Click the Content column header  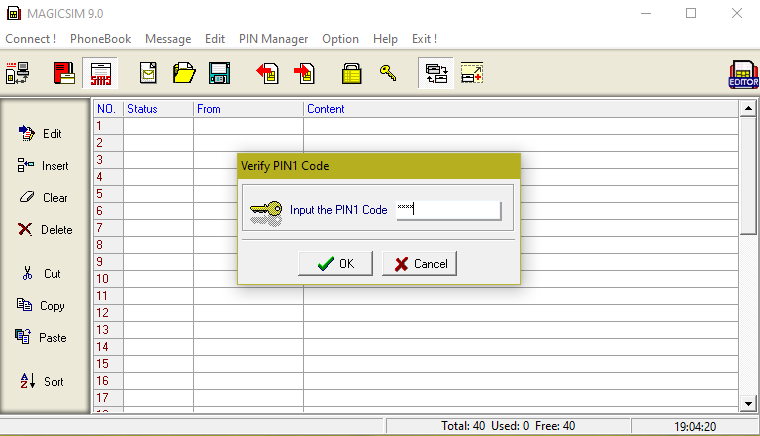click(521, 109)
